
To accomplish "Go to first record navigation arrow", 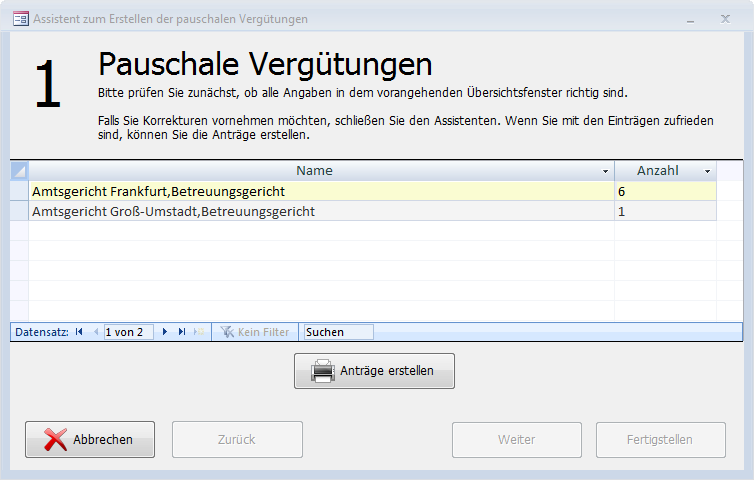I will pyautogui.click(x=79, y=332).
